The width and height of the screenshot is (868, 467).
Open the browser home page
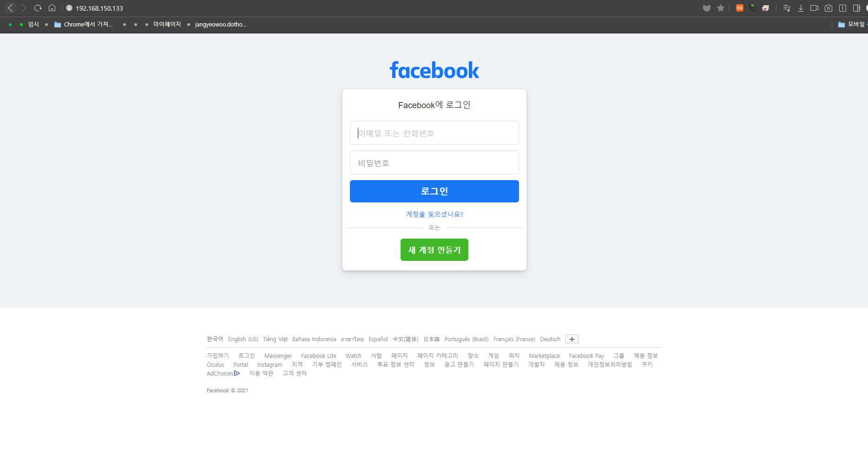pyautogui.click(x=52, y=8)
